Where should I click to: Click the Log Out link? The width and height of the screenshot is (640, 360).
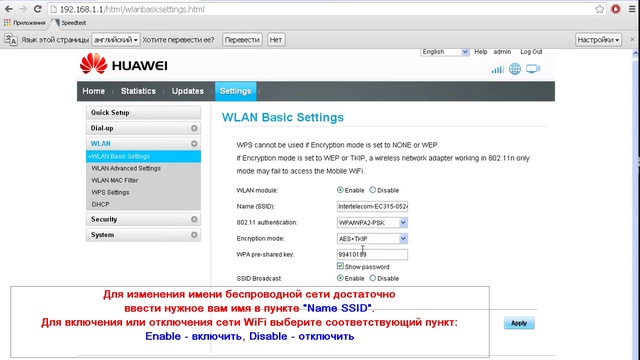tap(531, 52)
